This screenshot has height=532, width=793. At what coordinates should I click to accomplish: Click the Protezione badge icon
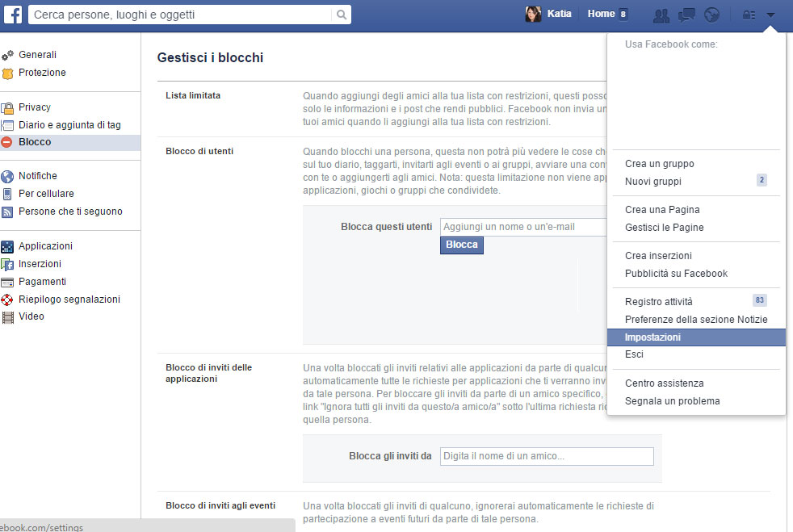click(7, 73)
